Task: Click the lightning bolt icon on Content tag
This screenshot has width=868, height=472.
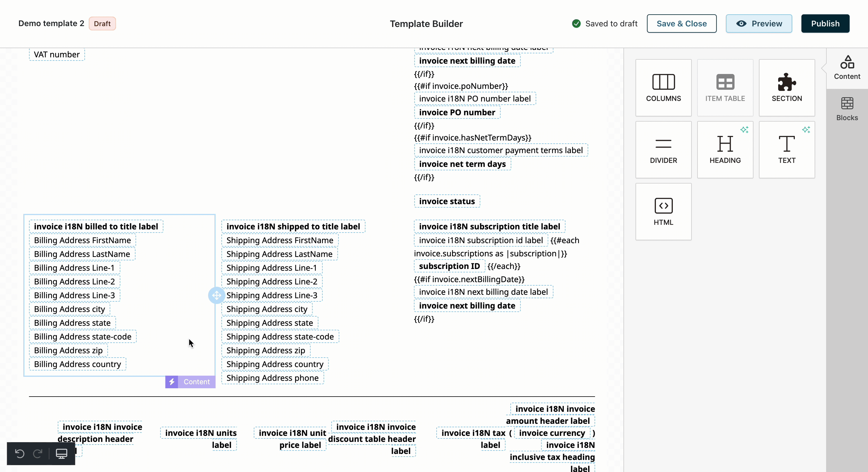Action: (x=172, y=382)
